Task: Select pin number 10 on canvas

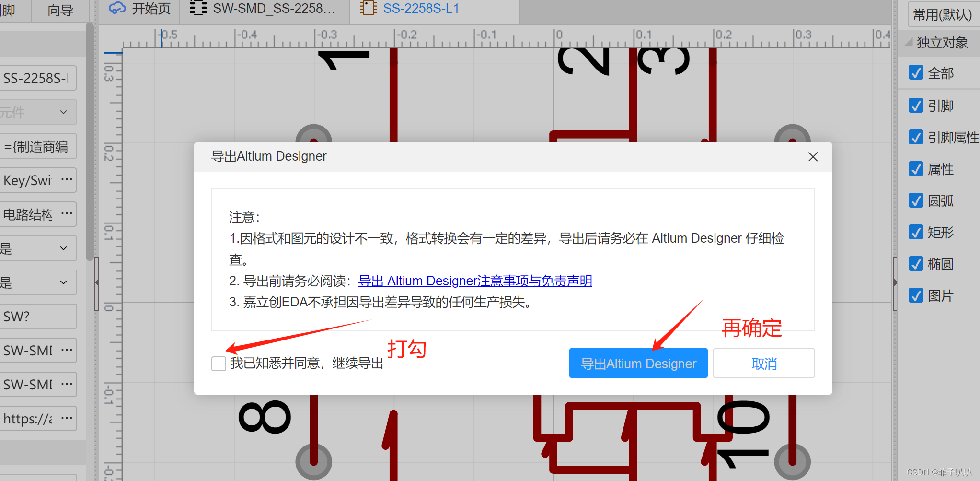Action: click(x=743, y=434)
